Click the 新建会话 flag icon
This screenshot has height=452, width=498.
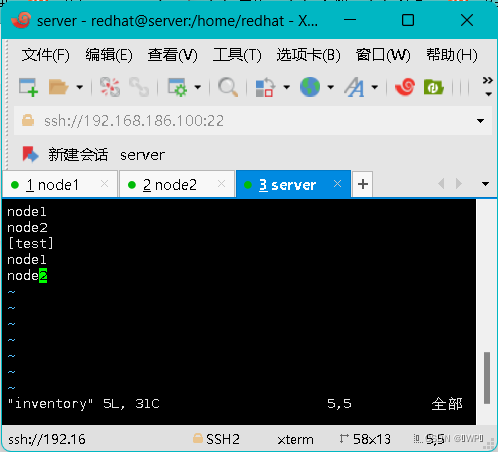(x=30, y=154)
